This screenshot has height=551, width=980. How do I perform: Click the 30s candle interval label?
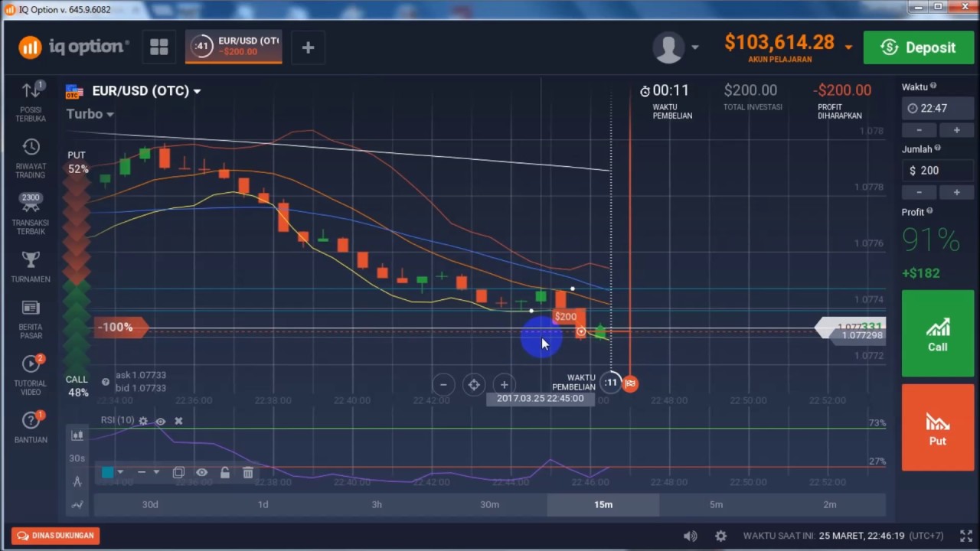(77, 458)
